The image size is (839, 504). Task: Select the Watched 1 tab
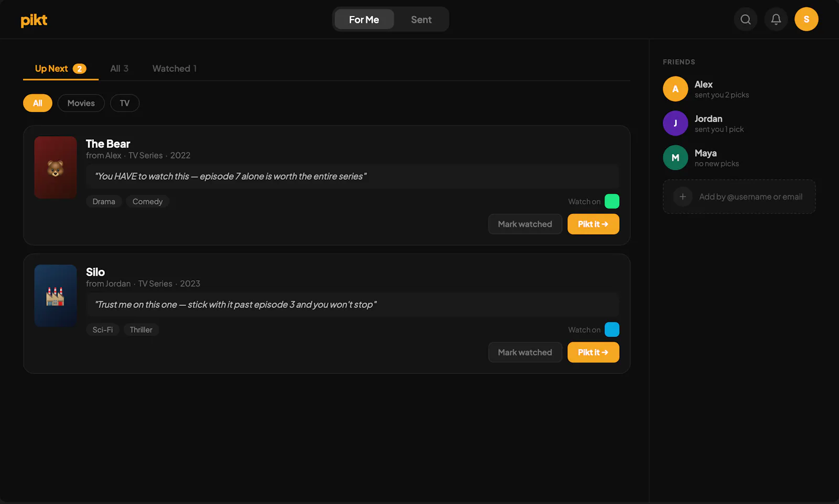point(175,69)
